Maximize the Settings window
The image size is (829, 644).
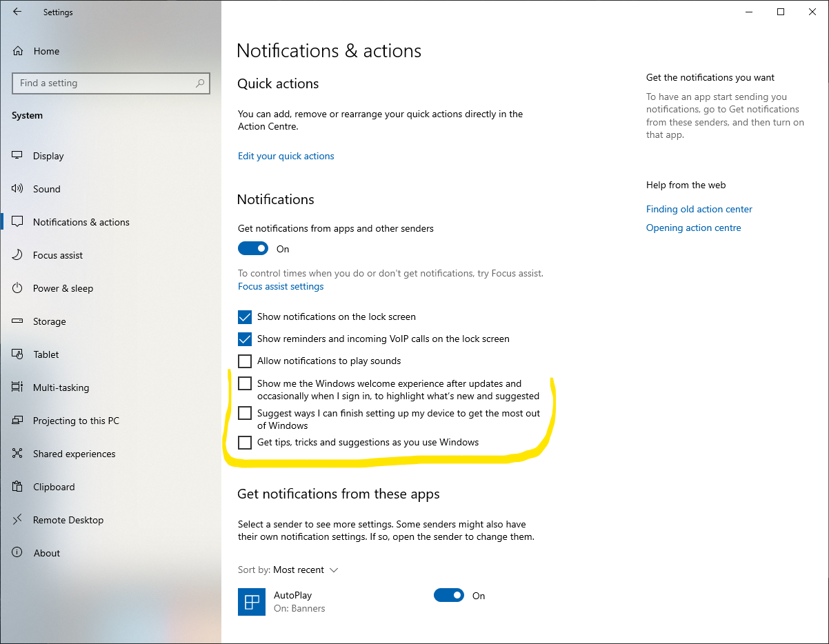pos(781,12)
